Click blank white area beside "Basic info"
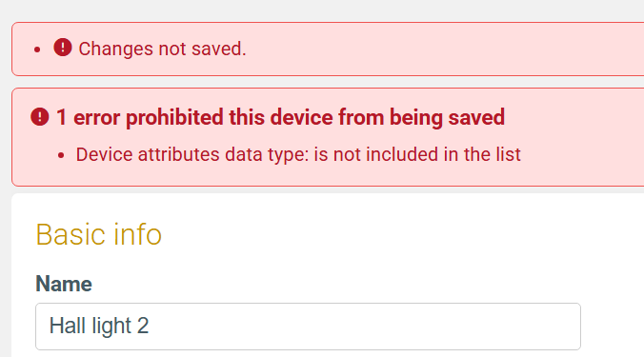This screenshot has width=644, height=357. point(391,234)
